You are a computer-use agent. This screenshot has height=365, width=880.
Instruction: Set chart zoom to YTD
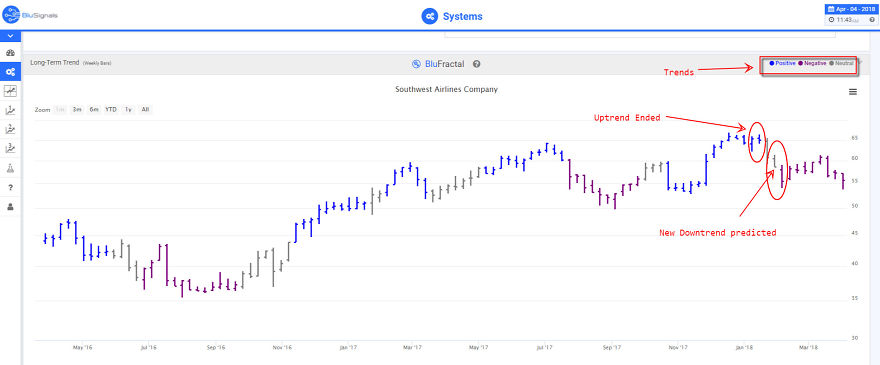point(111,110)
